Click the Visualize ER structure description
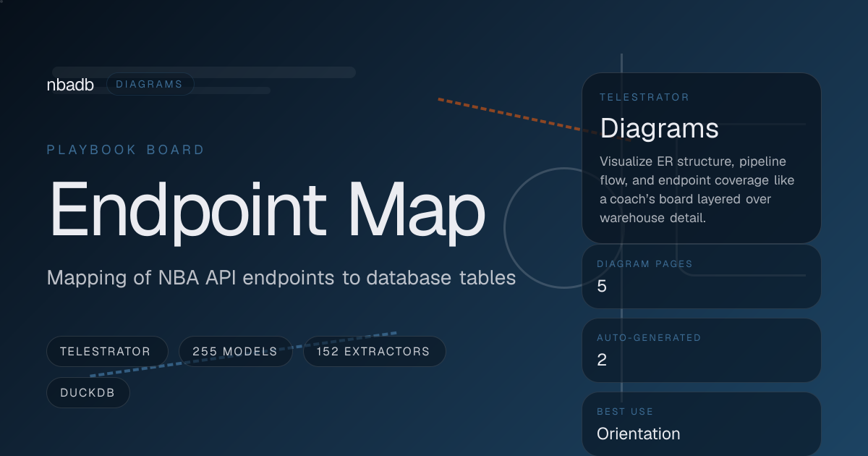 pyautogui.click(x=697, y=189)
